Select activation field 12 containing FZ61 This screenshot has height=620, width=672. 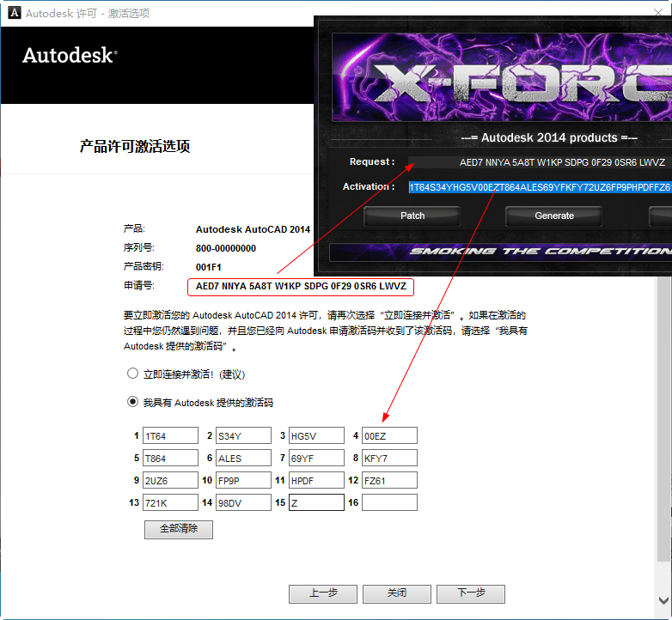click(x=389, y=481)
